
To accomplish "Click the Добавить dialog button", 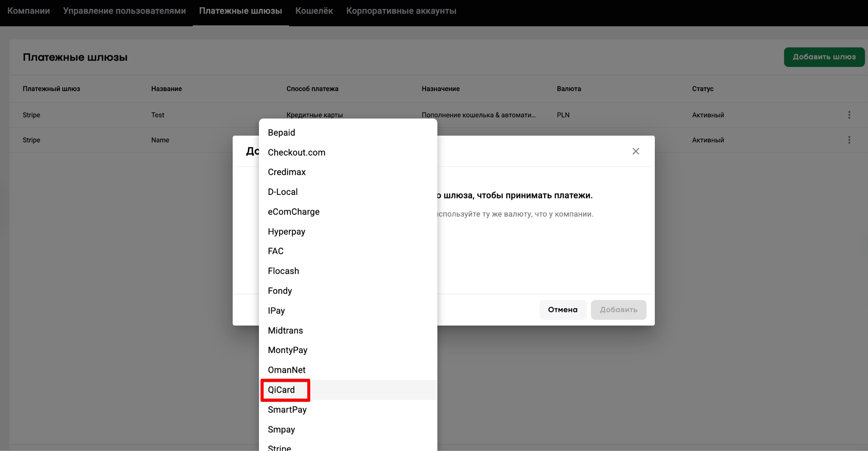I will pos(618,310).
